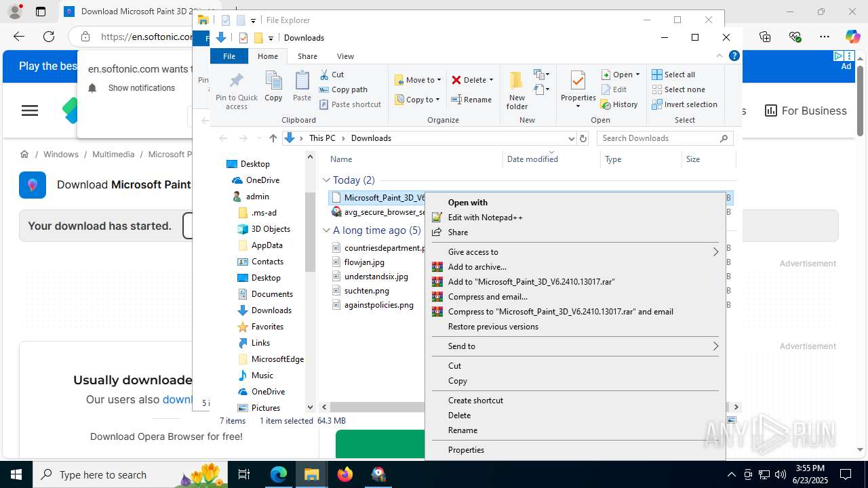Screen dimensions: 868x488
Task: Select the flowjan.jpg file
Action: pos(364,262)
